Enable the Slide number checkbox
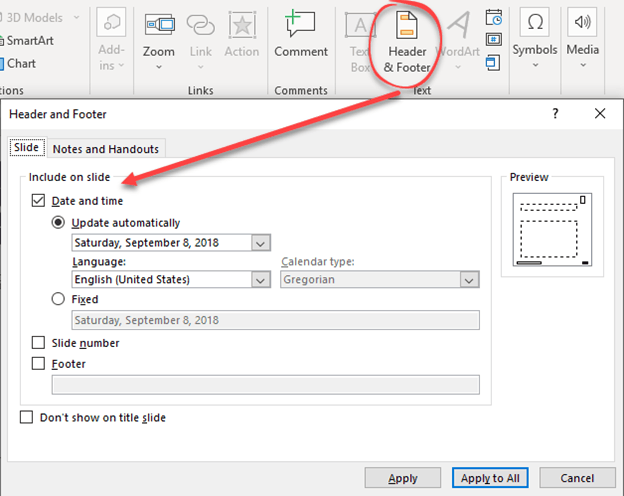This screenshot has height=496, width=624. (x=38, y=343)
